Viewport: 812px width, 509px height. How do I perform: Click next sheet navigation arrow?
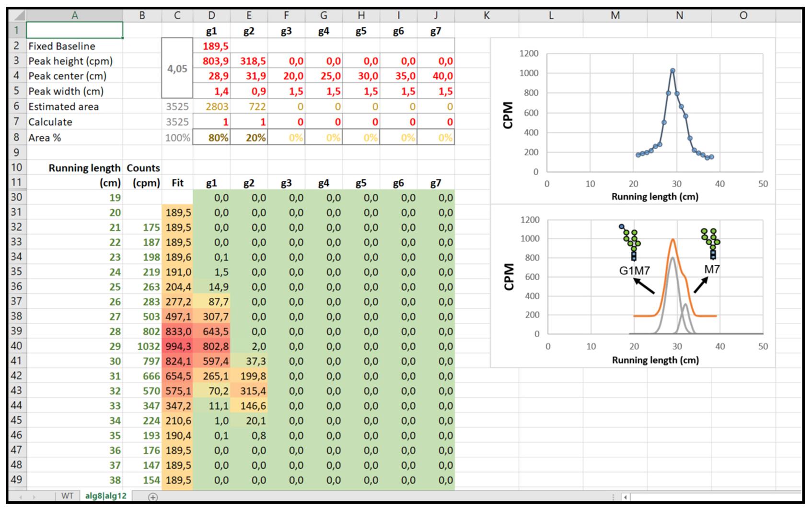click(35, 497)
